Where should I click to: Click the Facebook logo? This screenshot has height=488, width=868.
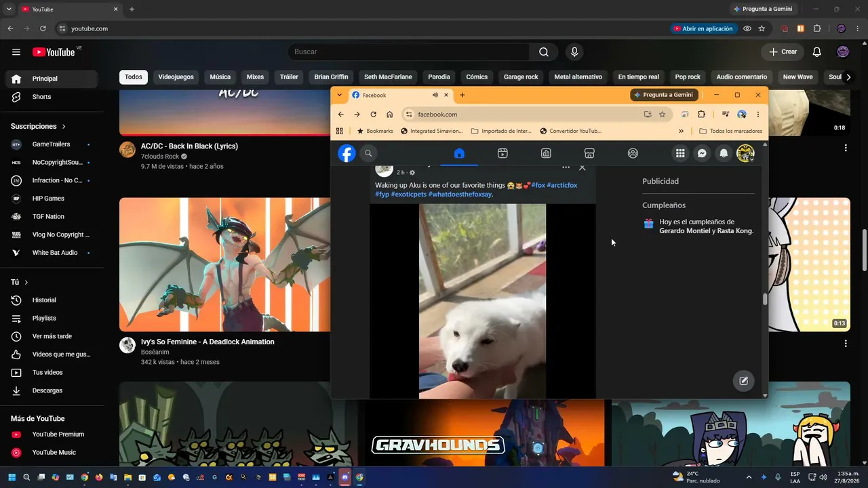(347, 153)
